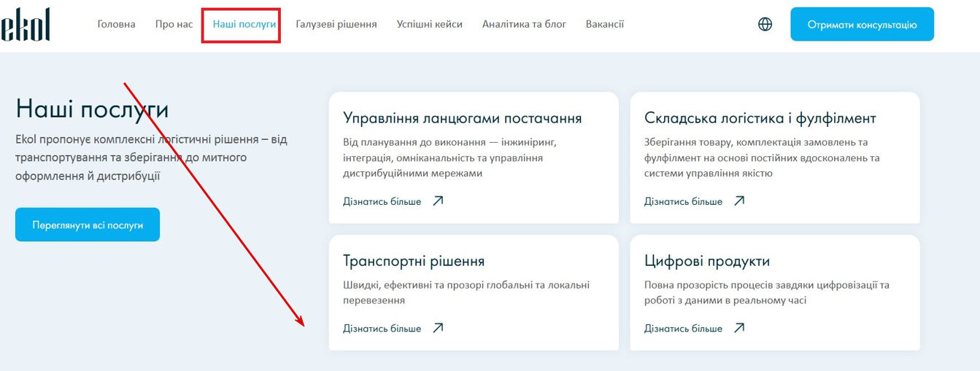Select Наші послуги in navigation

[244, 24]
